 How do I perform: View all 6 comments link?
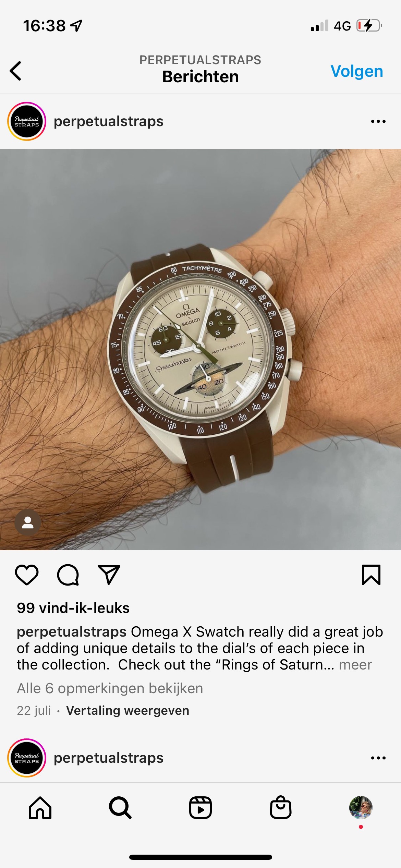click(x=110, y=688)
